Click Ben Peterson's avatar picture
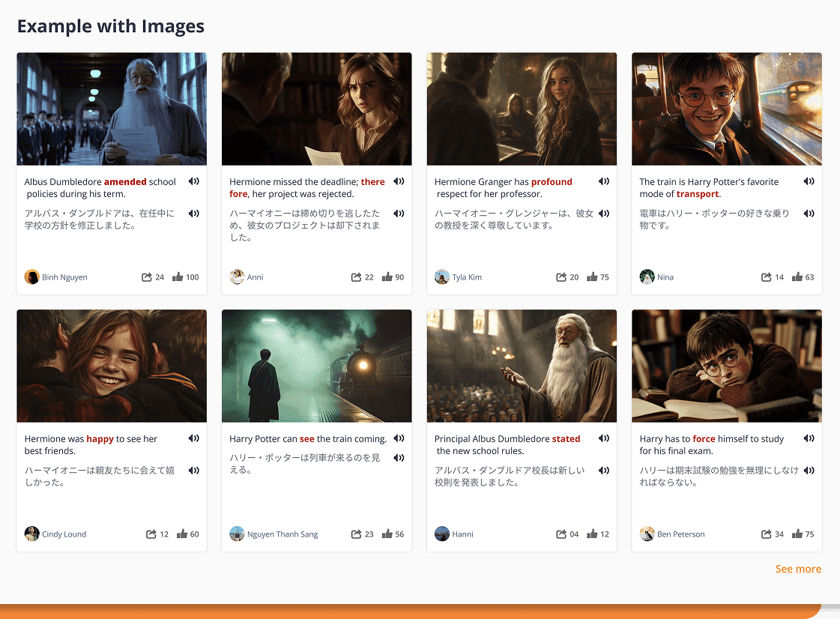The width and height of the screenshot is (840, 619). tap(647, 534)
